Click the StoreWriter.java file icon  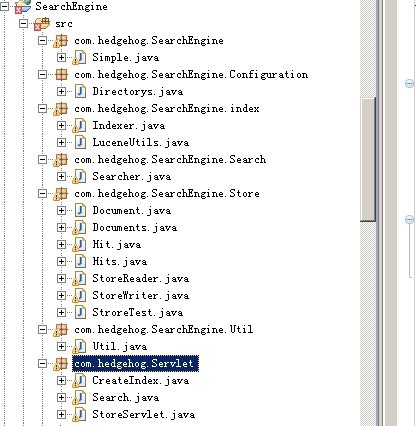tap(79, 296)
